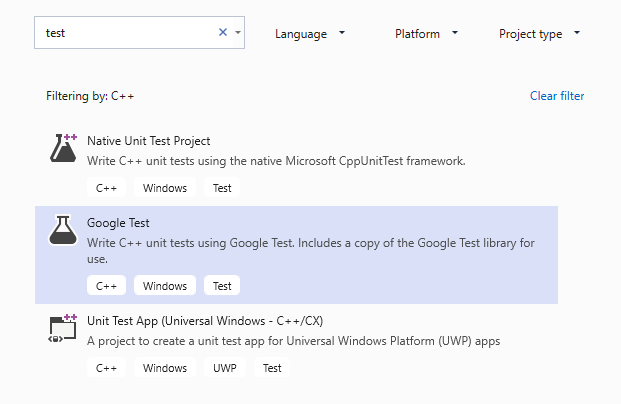
Task: Select the Native Unit Test Project template
Action: [148, 141]
